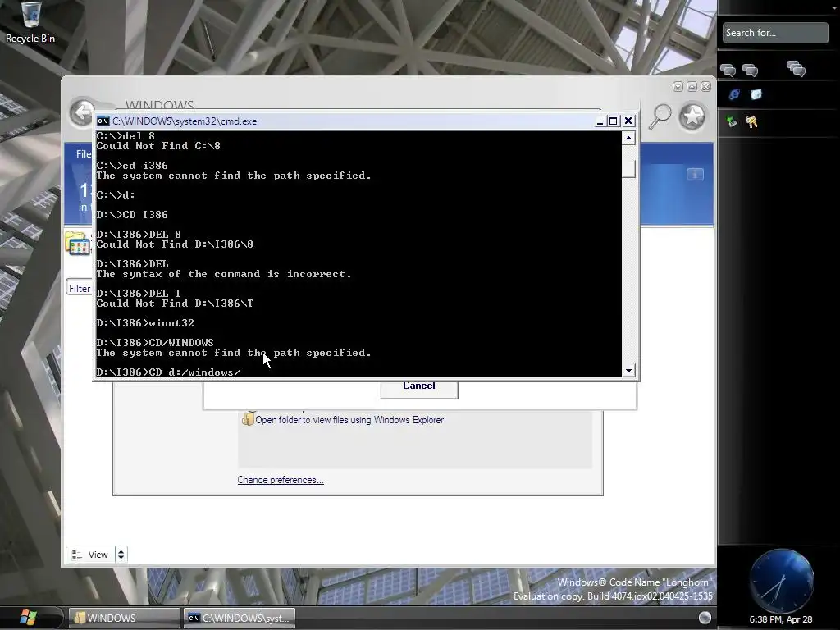This screenshot has height=630, width=840.
Task: Click the Back arrow in the WINDOWS explorer
Action: click(81, 113)
